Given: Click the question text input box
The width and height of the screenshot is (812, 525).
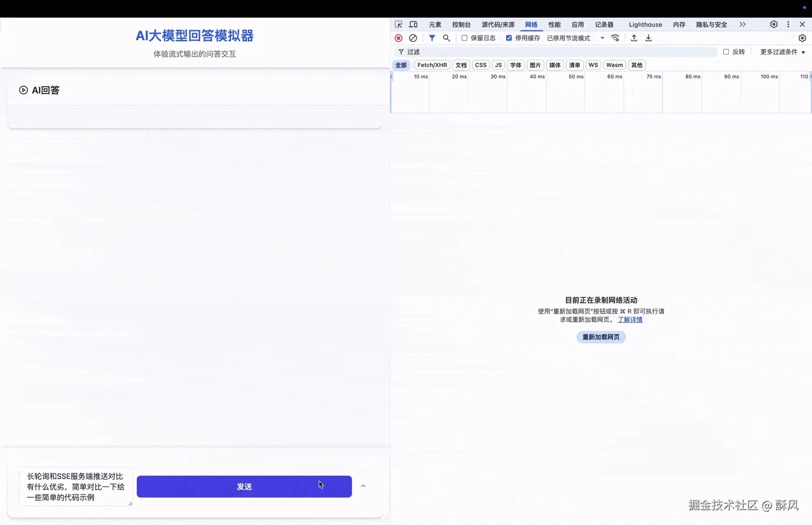Looking at the screenshot, I should click(75, 486).
